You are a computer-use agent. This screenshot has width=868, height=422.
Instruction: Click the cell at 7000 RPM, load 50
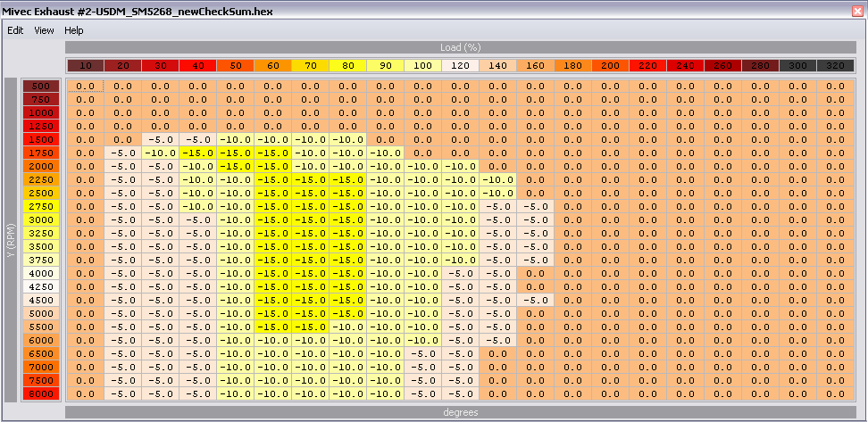235,367
